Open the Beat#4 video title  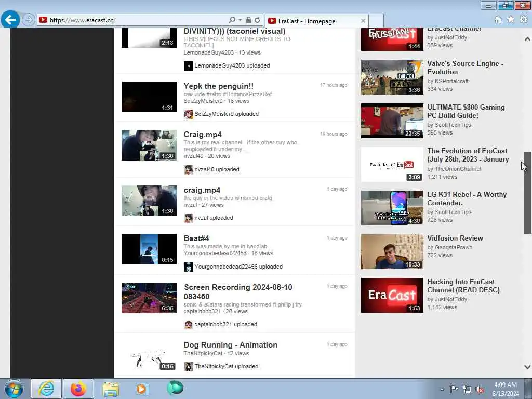(x=196, y=238)
